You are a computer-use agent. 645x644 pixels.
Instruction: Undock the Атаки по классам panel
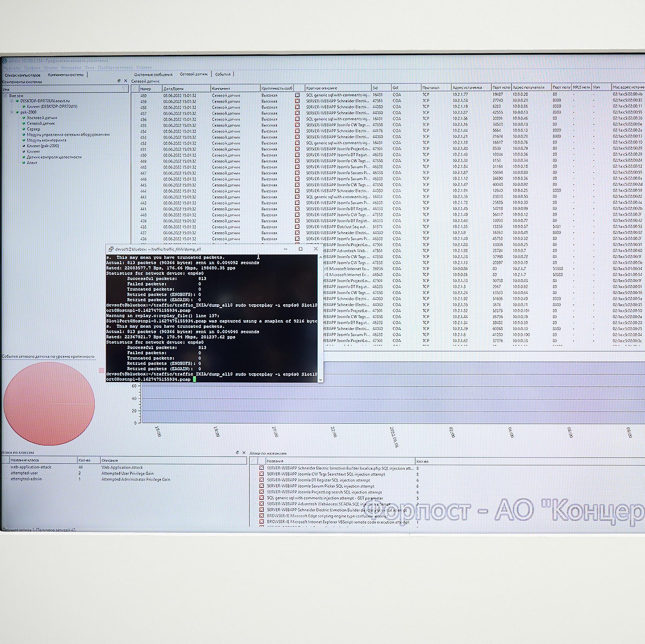coord(237,453)
